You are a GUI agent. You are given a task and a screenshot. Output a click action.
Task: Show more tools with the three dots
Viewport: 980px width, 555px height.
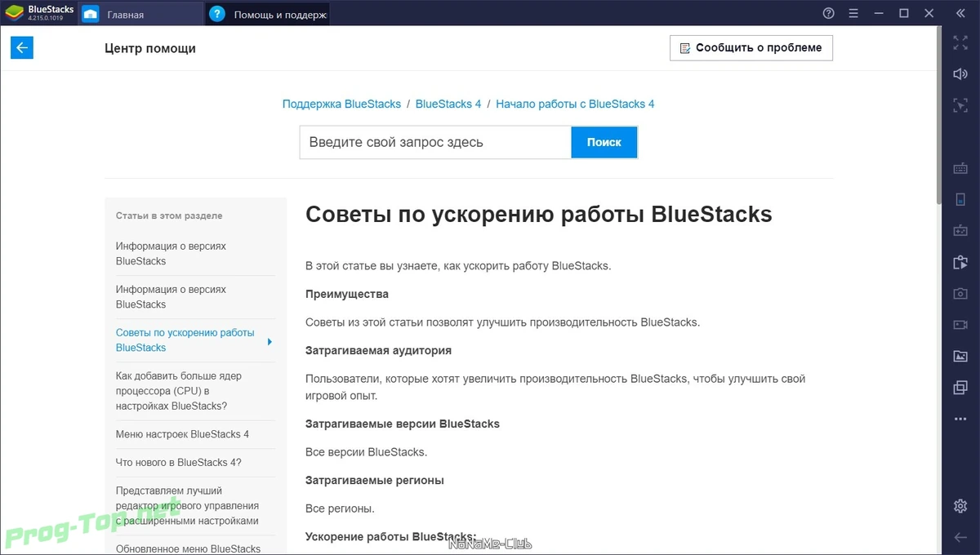point(960,419)
